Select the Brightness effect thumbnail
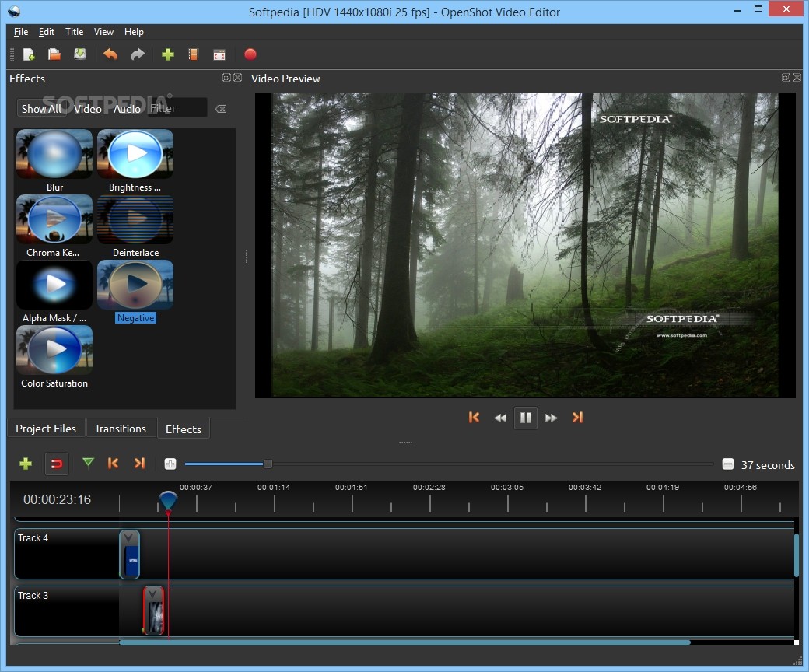Image resolution: width=809 pixels, height=672 pixels. coord(135,154)
